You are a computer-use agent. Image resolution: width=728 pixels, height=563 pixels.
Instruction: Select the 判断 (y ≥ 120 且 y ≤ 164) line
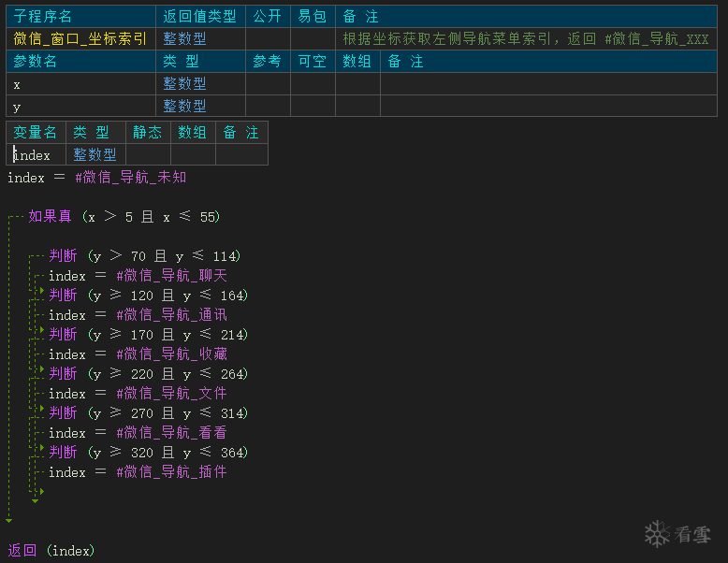(x=148, y=296)
